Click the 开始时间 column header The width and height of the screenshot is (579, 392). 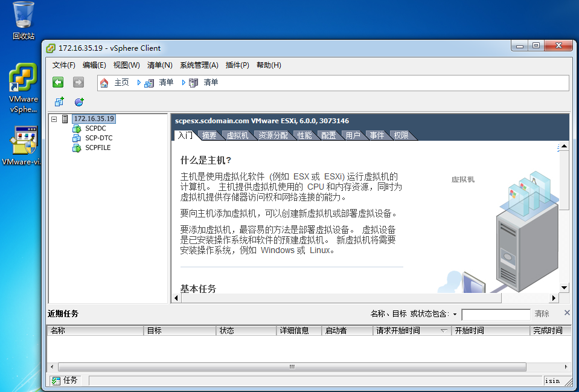coord(490,330)
